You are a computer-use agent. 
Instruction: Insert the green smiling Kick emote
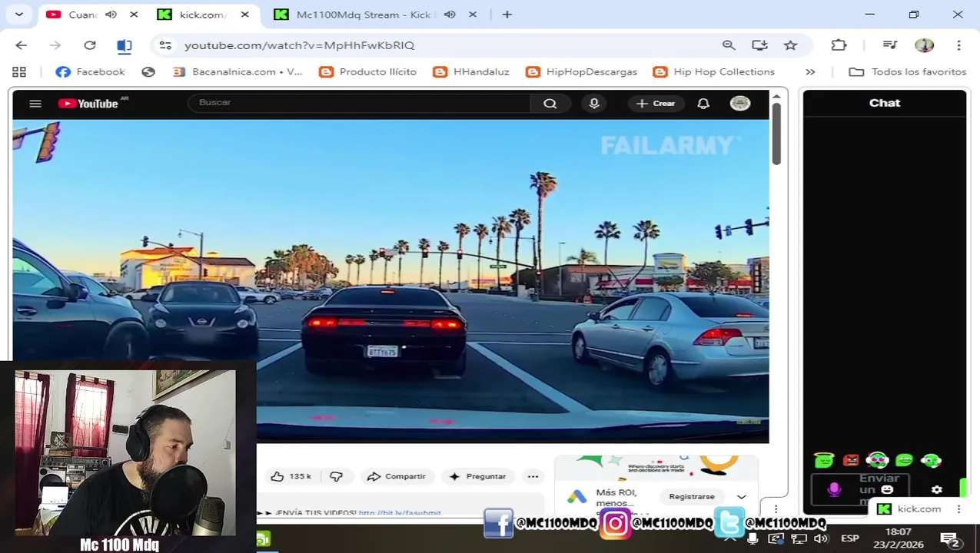point(904,460)
